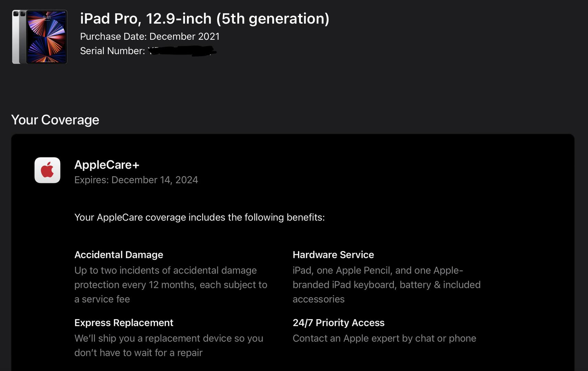Click the Hardware Service covered accessories description
The image size is (588, 371).
(x=386, y=285)
